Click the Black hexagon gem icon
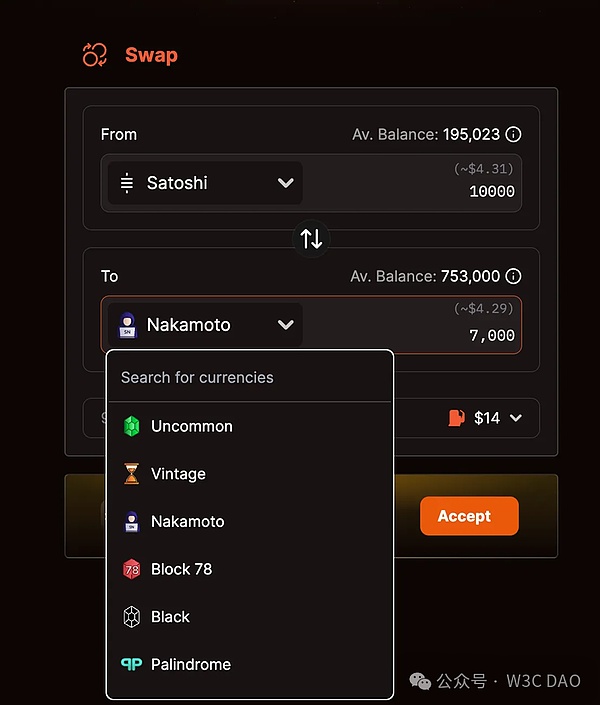Viewport: 600px width, 705px height. point(131,617)
